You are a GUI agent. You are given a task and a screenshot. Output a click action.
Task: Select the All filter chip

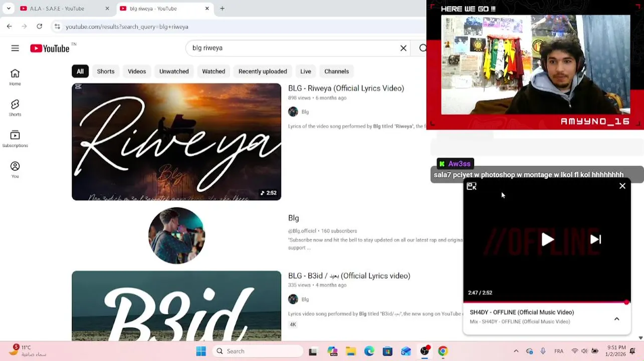80,71
